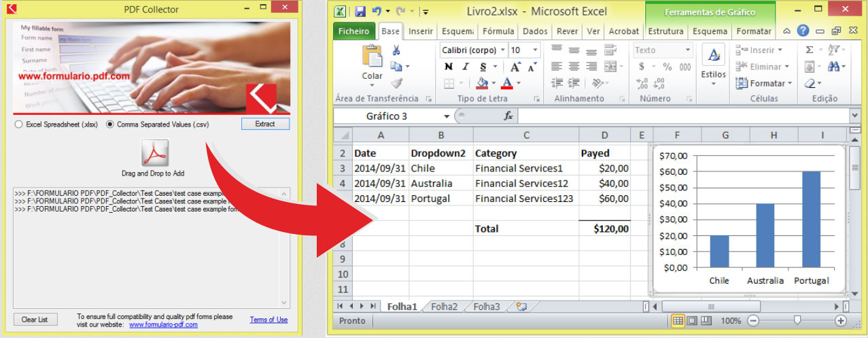Switch to the Folha2 sheet tab

[x=444, y=307]
